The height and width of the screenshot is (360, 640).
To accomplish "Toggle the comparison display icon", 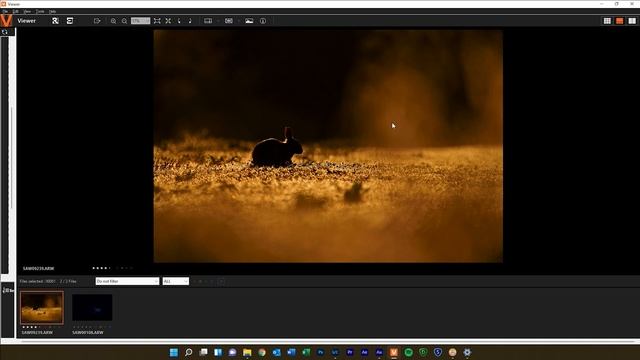I will (x=208, y=21).
